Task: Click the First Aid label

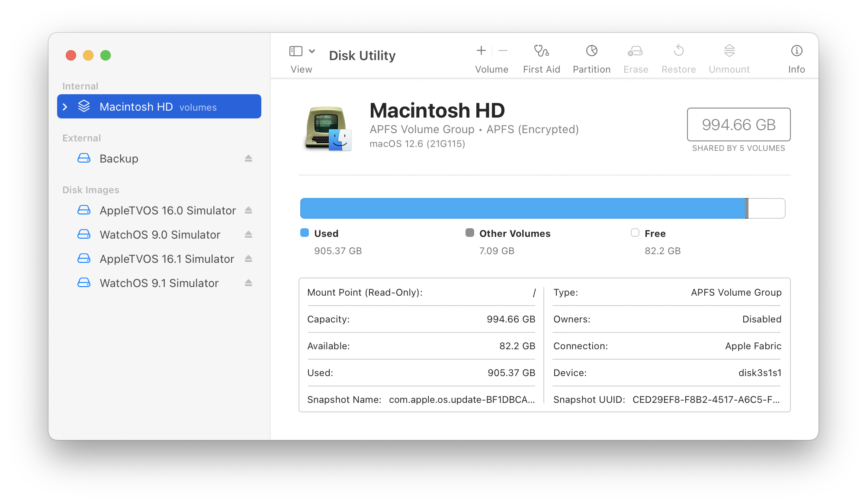Action: click(542, 70)
